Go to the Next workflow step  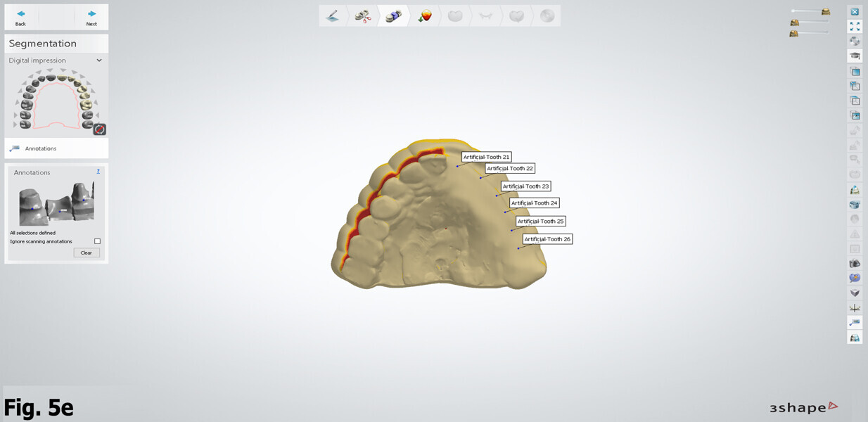(x=91, y=17)
